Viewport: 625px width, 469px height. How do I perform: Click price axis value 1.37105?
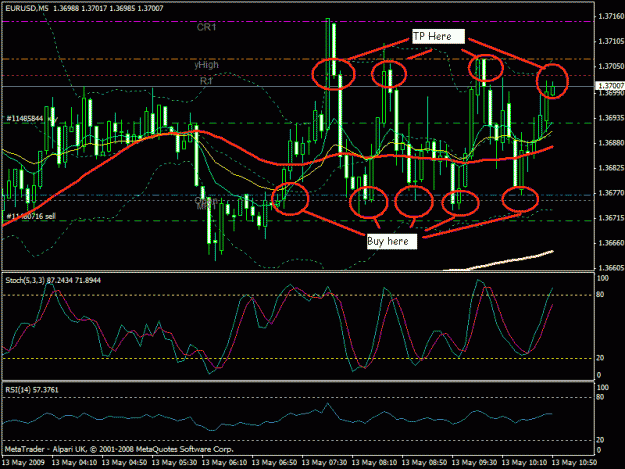click(611, 41)
